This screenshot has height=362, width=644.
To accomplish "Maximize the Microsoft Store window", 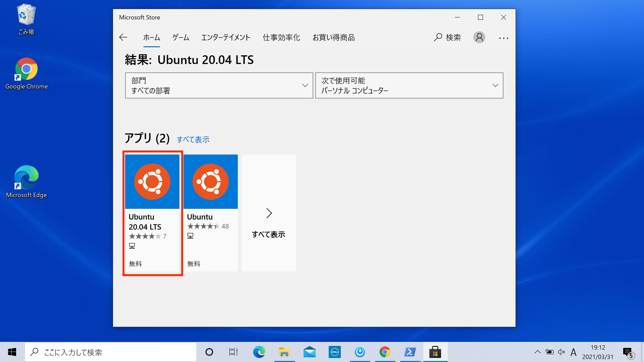I will (480, 17).
